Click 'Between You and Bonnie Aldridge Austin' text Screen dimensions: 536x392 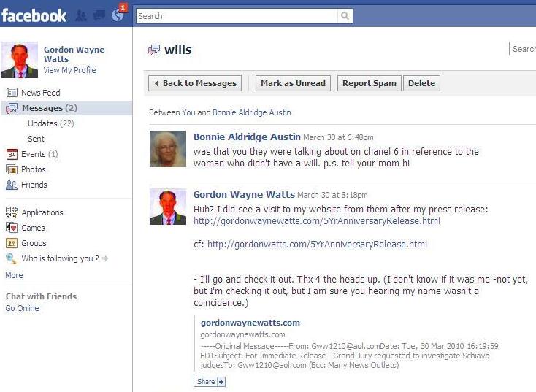point(220,112)
